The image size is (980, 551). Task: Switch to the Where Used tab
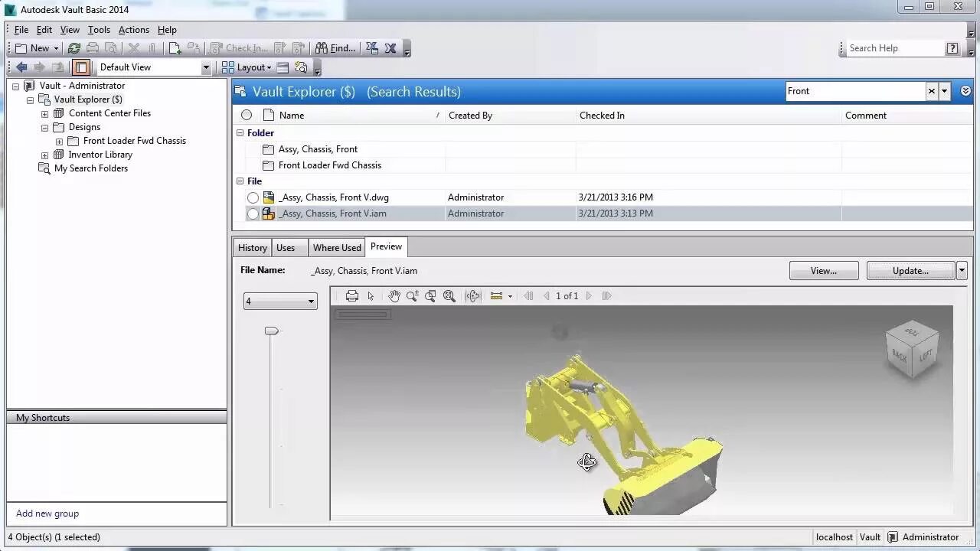tap(337, 248)
